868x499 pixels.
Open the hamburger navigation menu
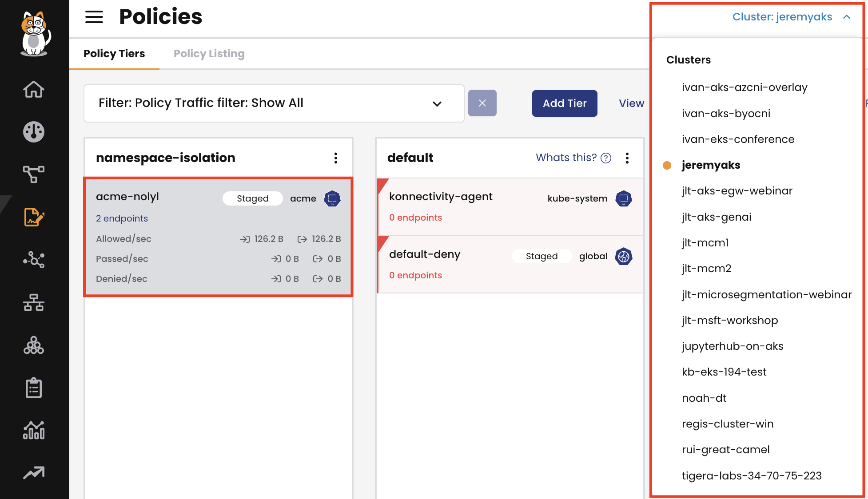click(94, 17)
